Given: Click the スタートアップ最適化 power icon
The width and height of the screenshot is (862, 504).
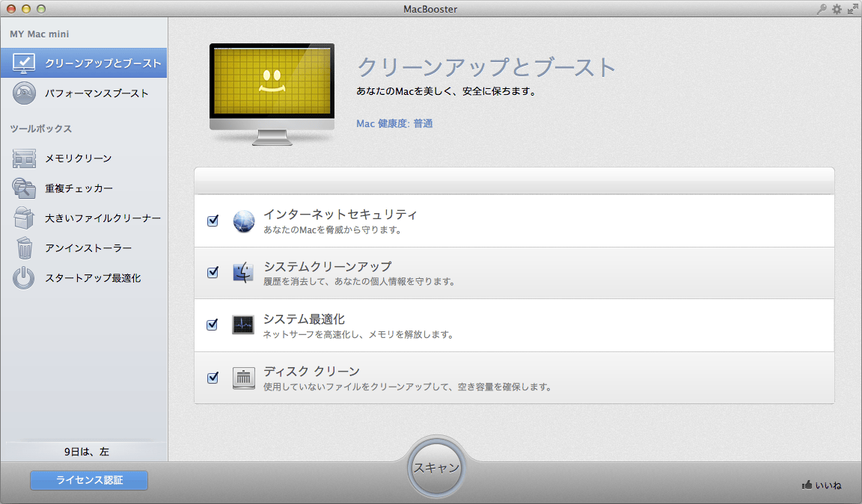Looking at the screenshot, I should click(24, 278).
